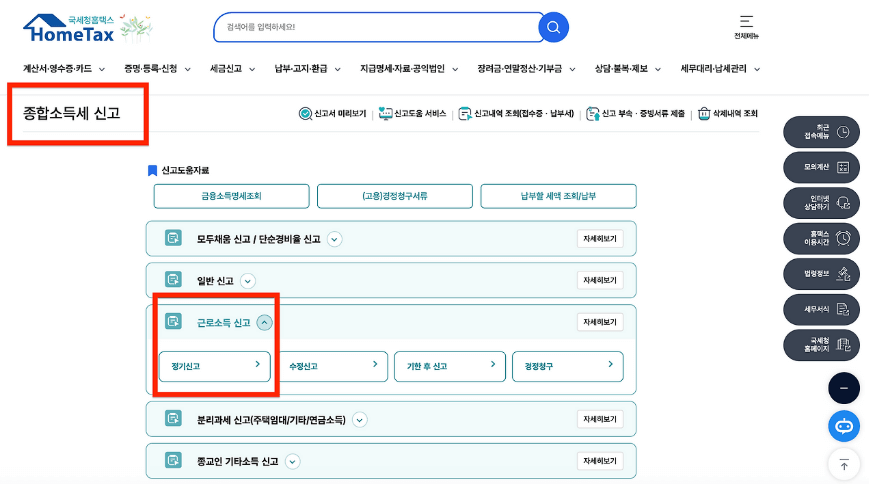Viewport: 869px width, 484px height.
Task: Expand the 종교인 기타소득 신고 chevron
Action: [x=293, y=462]
